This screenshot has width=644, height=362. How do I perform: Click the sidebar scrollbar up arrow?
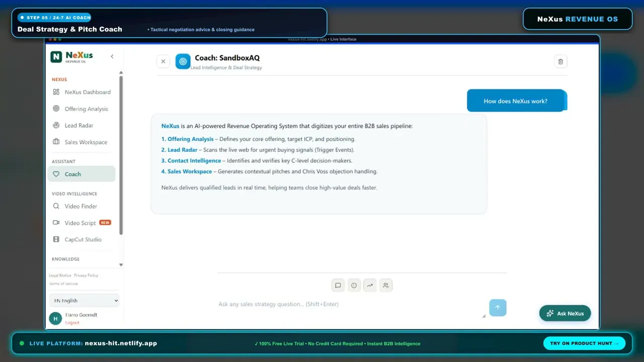(121, 73)
